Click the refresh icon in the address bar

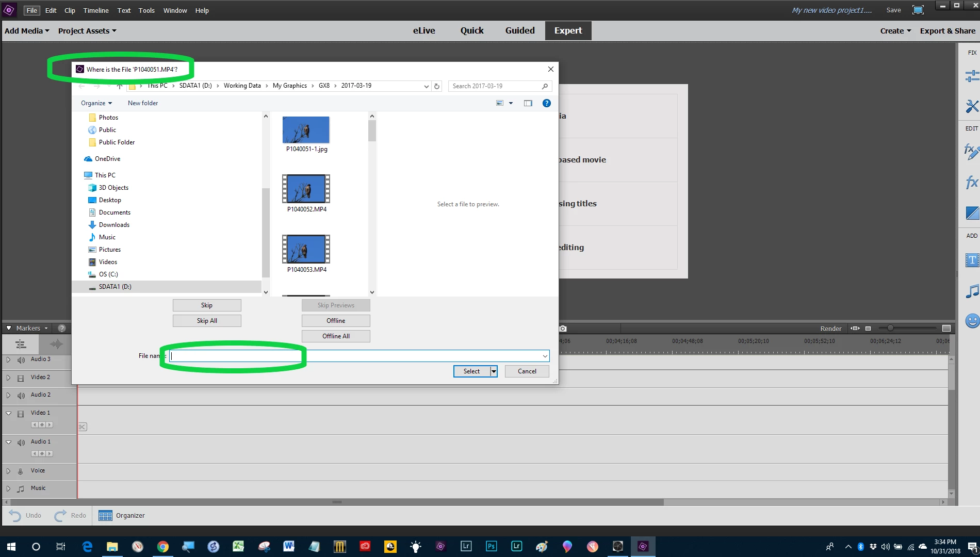[437, 86]
